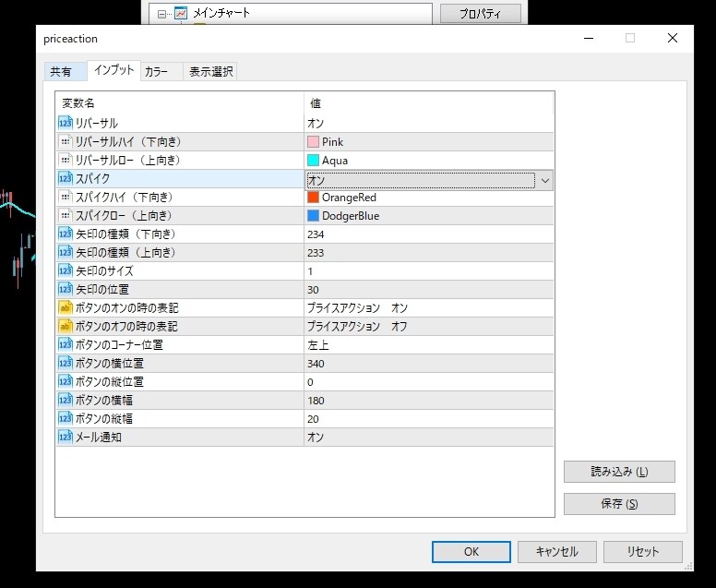Switch to the インプット tab

pyautogui.click(x=113, y=70)
